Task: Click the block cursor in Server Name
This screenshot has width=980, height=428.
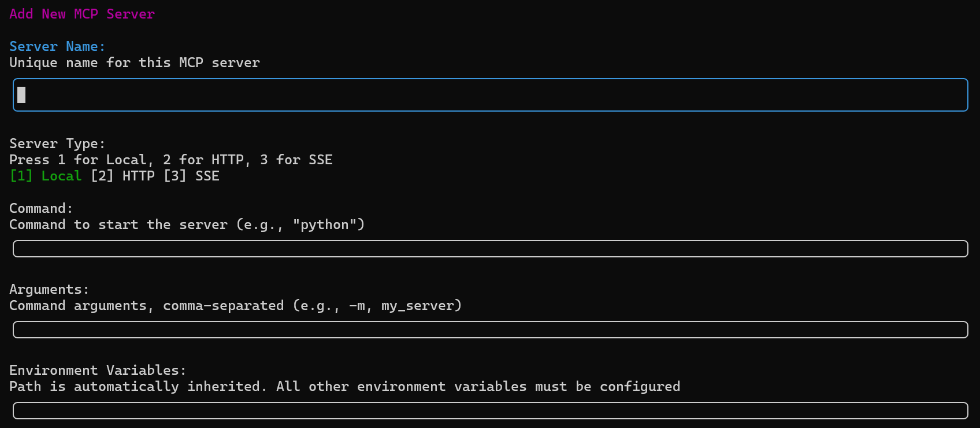Action: [21, 95]
